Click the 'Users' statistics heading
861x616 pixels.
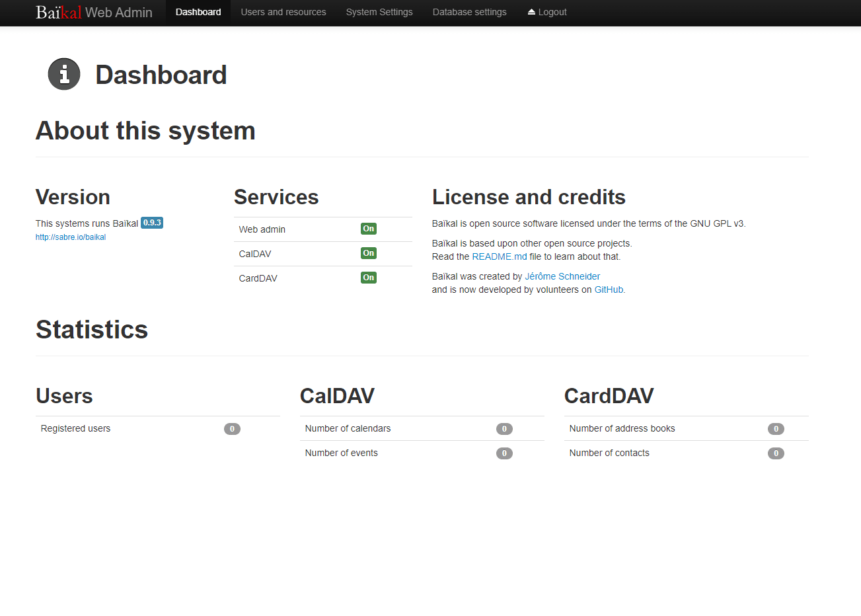(x=64, y=396)
